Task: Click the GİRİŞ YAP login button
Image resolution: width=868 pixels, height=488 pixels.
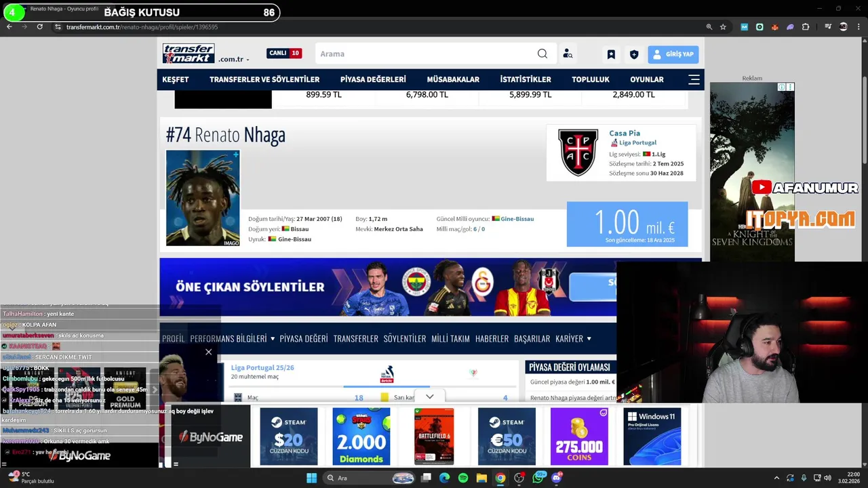Action: pyautogui.click(x=673, y=54)
